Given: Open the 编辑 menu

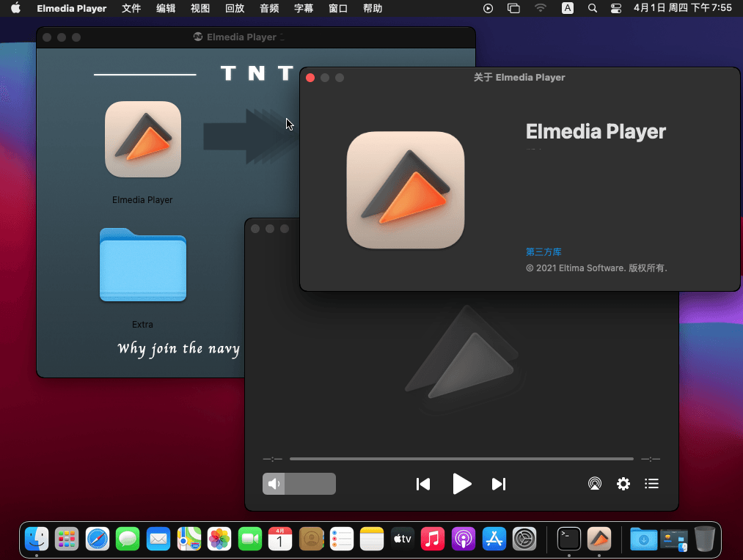Looking at the screenshot, I should pyautogui.click(x=166, y=9).
